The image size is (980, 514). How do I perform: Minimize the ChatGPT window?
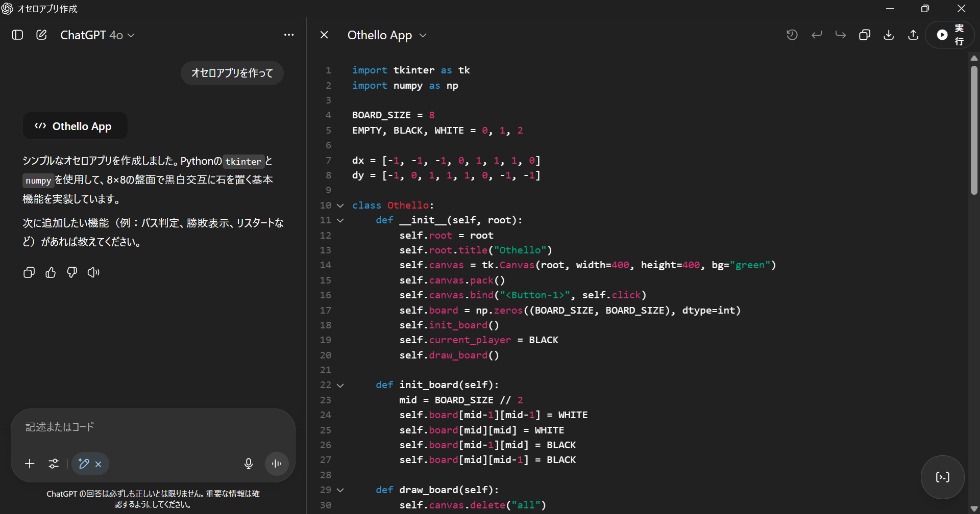pyautogui.click(x=890, y=9)
